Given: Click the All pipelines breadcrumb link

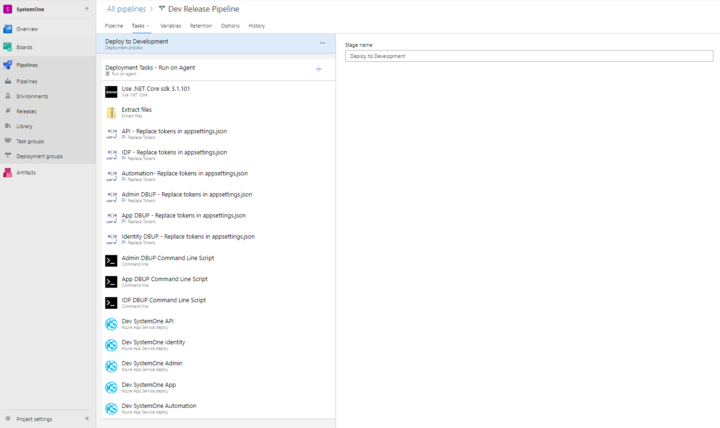Looking at the screenshot, I should coord(127,9).
